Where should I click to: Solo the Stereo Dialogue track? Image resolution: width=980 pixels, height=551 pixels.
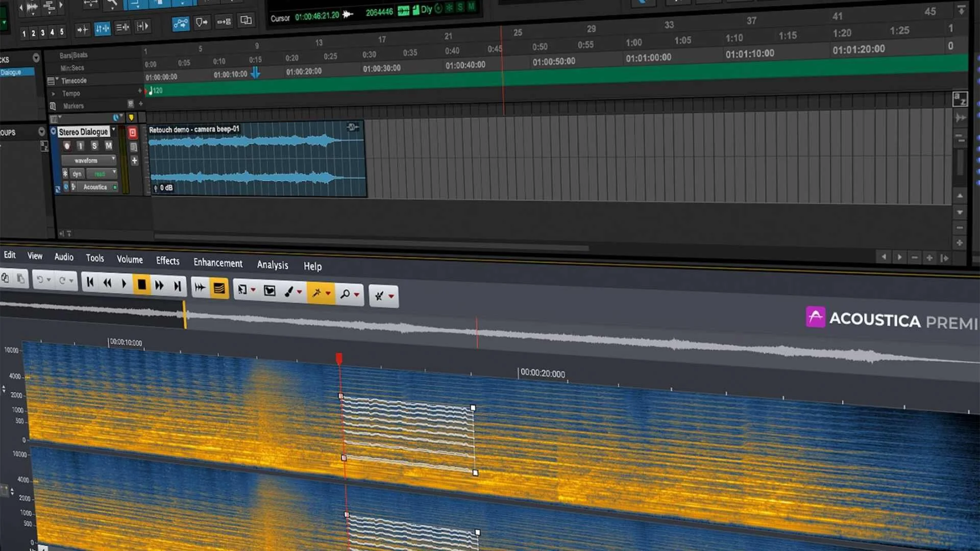pyautogui.click(x=94, y=146)
